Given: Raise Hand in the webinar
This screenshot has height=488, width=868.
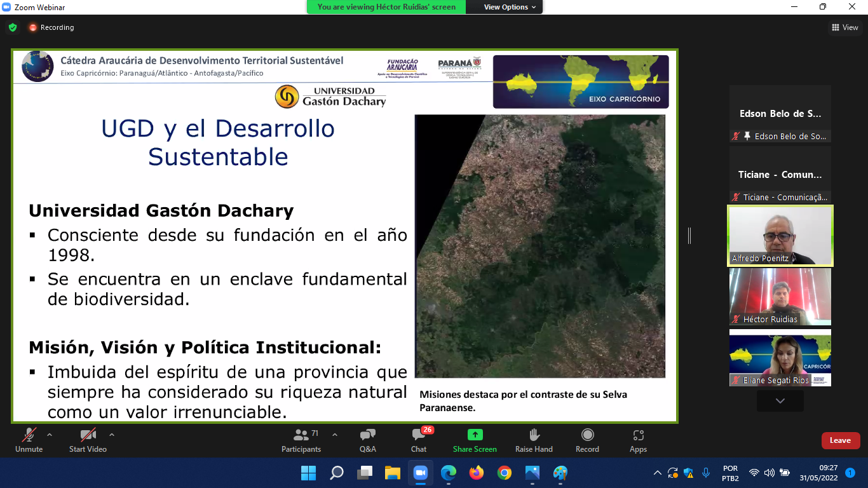Looking at the screenshot, I should [x=534, y=440].
